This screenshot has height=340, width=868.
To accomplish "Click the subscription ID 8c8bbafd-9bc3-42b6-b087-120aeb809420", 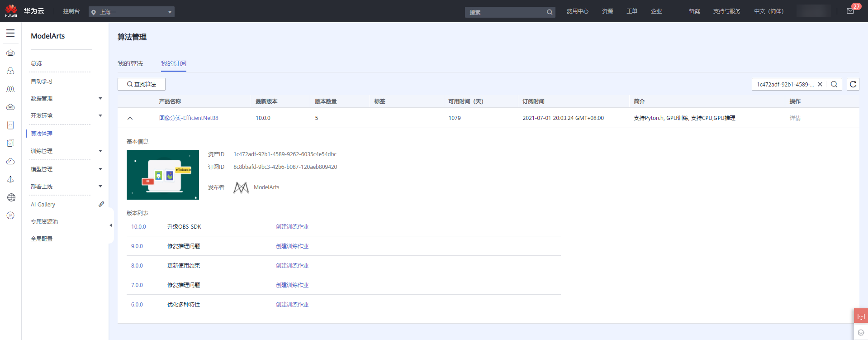I will click(285, 167).
